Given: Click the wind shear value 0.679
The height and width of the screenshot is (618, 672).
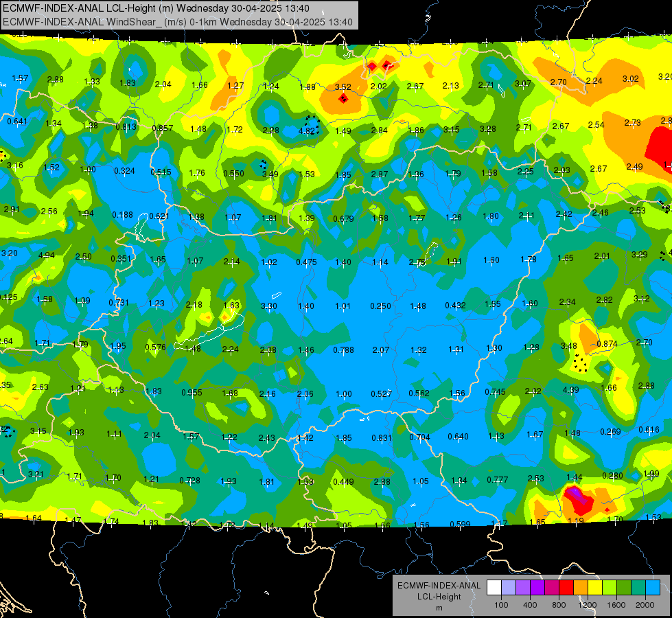Looking at the screenshot, I should tap(343, 219).
